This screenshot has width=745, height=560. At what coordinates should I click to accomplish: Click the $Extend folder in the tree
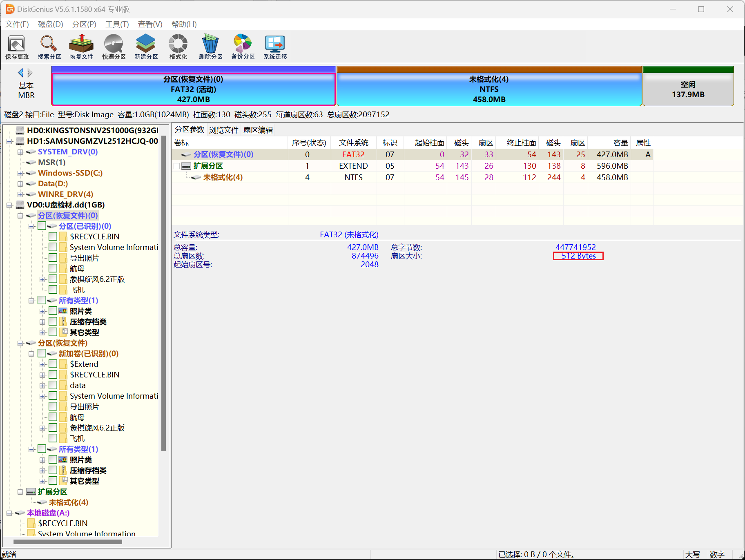84,364
